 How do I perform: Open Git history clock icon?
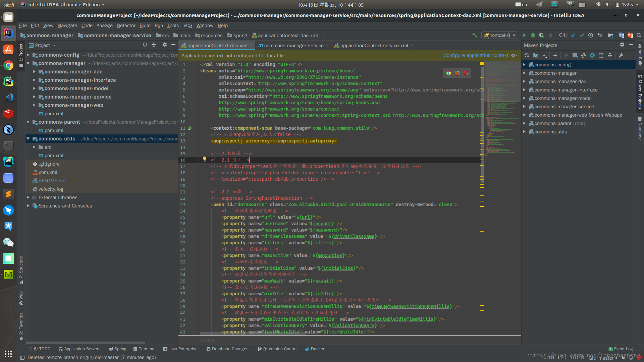pos(591,35)
